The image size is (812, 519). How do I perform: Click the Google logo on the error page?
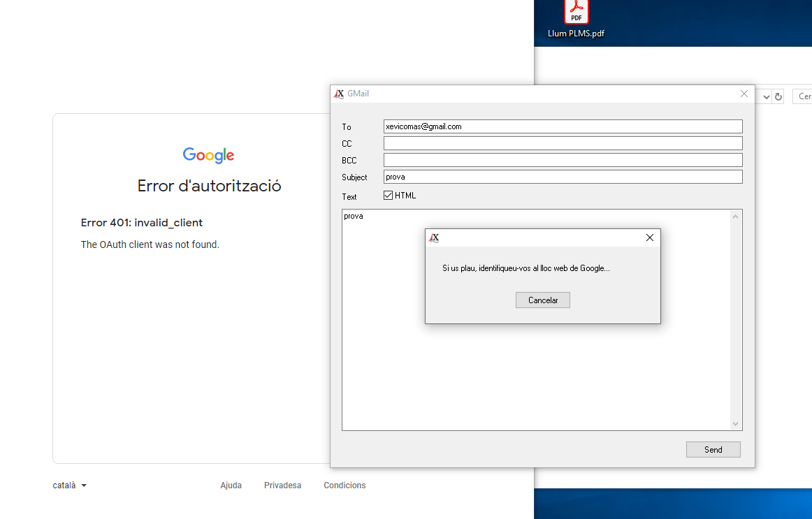(x=208, y=154)
